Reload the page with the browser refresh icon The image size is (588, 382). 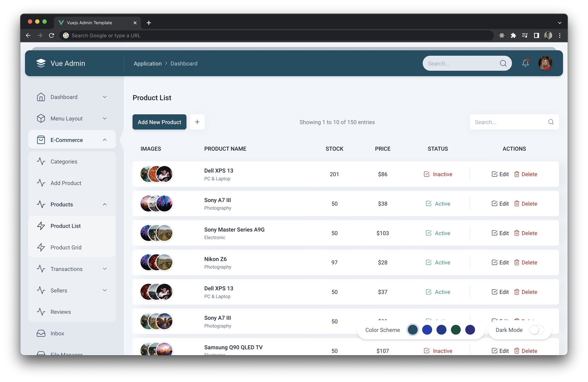51,36
